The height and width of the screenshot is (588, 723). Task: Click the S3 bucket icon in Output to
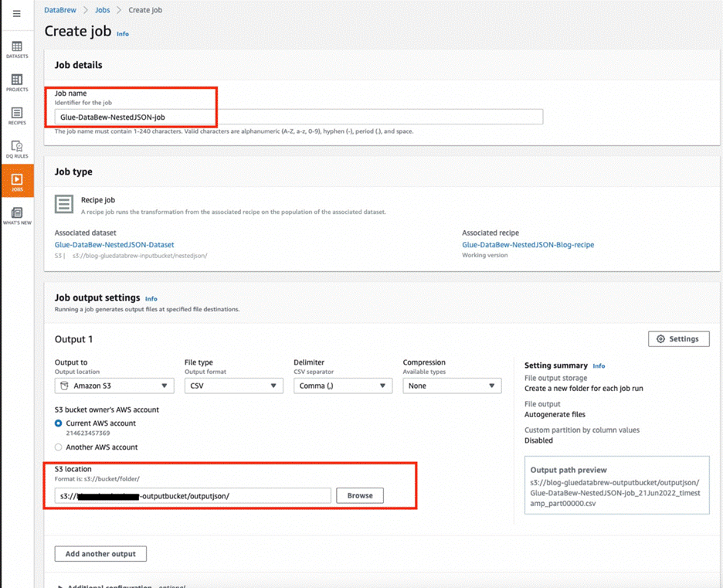65,386
